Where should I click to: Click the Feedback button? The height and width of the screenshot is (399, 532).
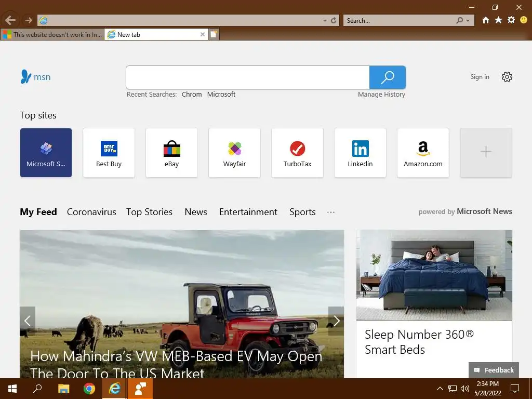(x=494, y=370)
